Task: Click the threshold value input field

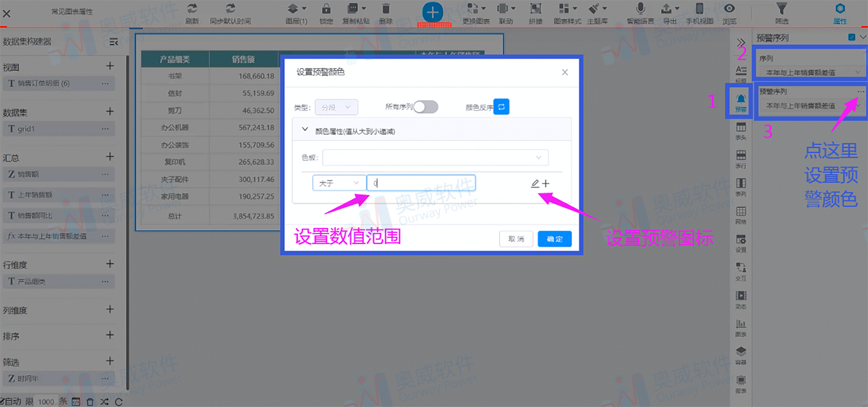Action: point(421,183)
